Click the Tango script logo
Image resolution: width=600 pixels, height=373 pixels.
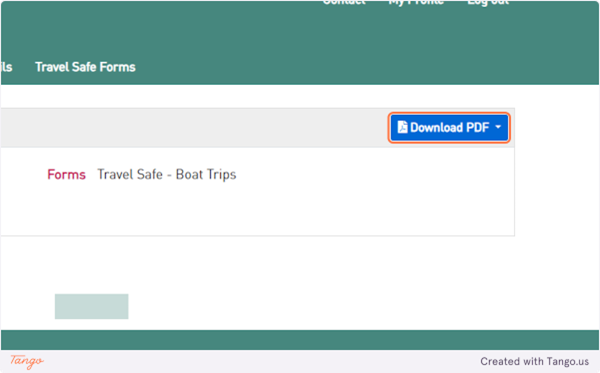[27, 361]
